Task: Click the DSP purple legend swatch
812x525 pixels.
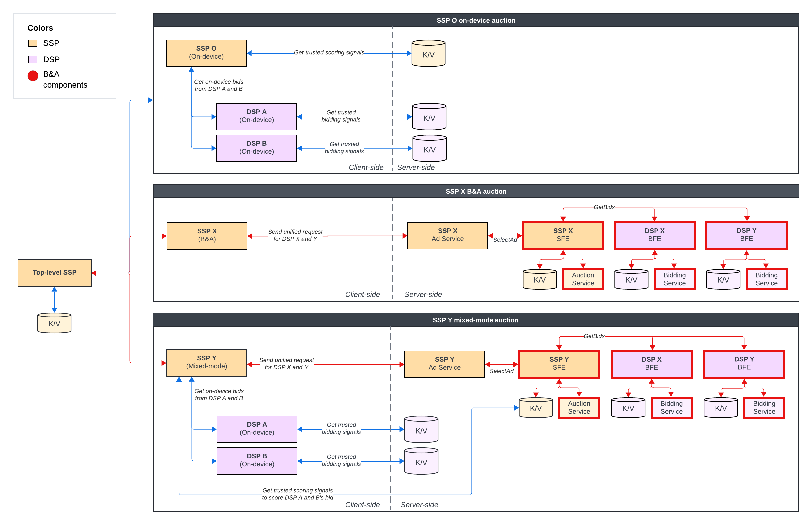Action: point(33,59)
